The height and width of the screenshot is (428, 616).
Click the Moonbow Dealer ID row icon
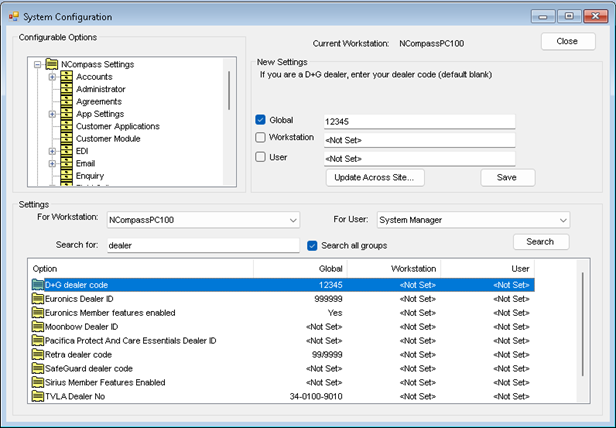(38, 327)
